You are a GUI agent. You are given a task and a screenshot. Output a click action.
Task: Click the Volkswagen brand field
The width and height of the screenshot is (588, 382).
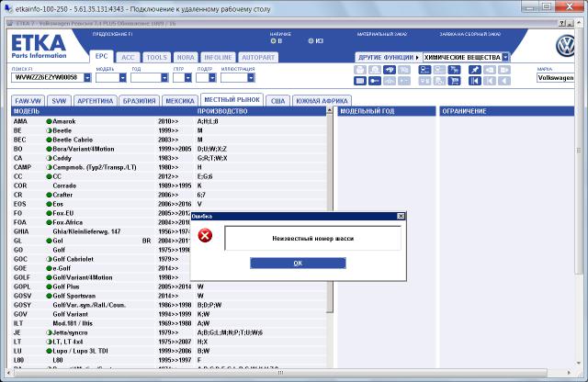click(x=555, y=78)
